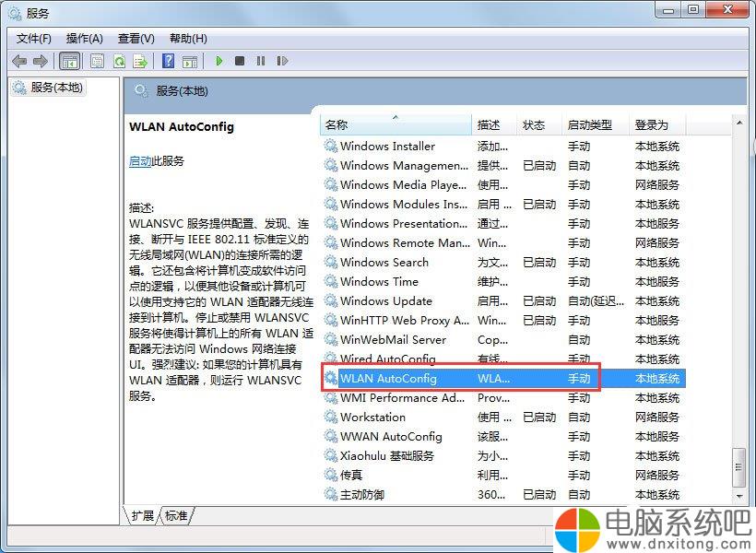This screenshot has width=756, height=553.
Task: Open the 查看(V) menu
Action: pyautogui.click(x=136, y=39)
